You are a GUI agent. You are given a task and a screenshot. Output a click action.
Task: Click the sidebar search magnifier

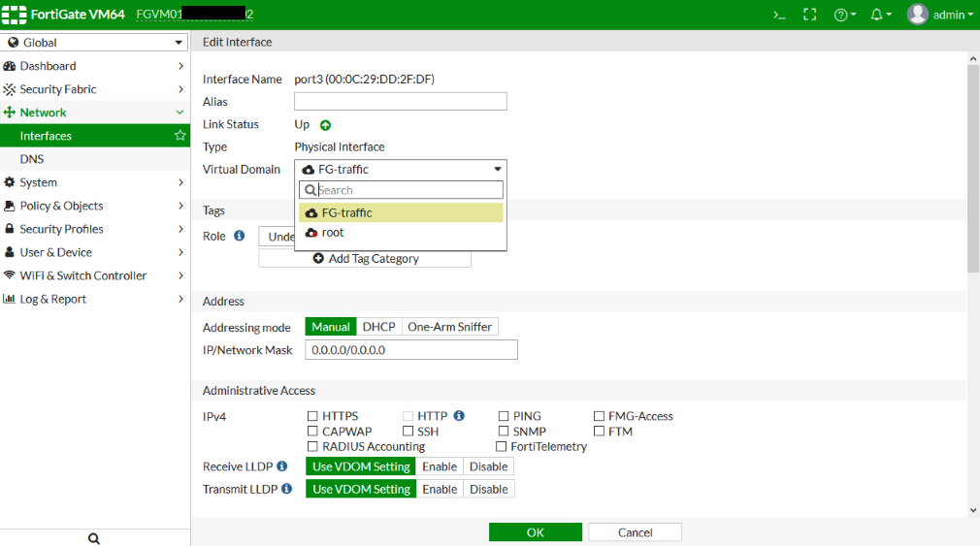pos(94,538)
